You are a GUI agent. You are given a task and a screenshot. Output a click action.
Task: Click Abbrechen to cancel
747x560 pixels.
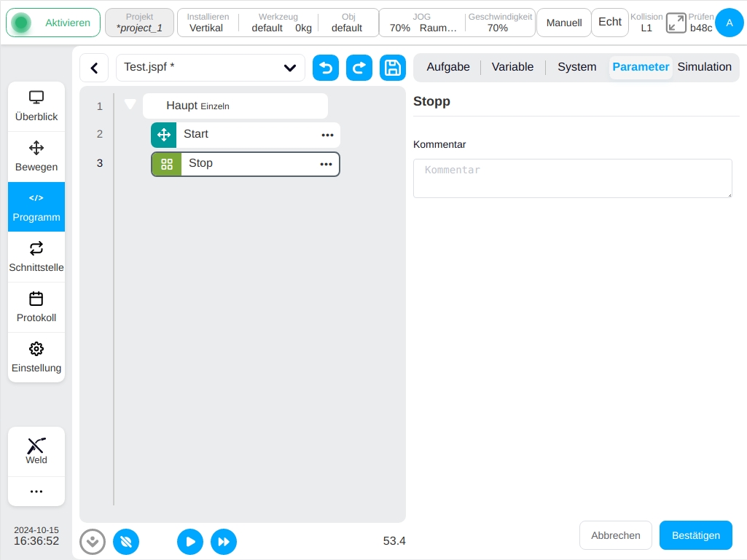click(616, 535)
